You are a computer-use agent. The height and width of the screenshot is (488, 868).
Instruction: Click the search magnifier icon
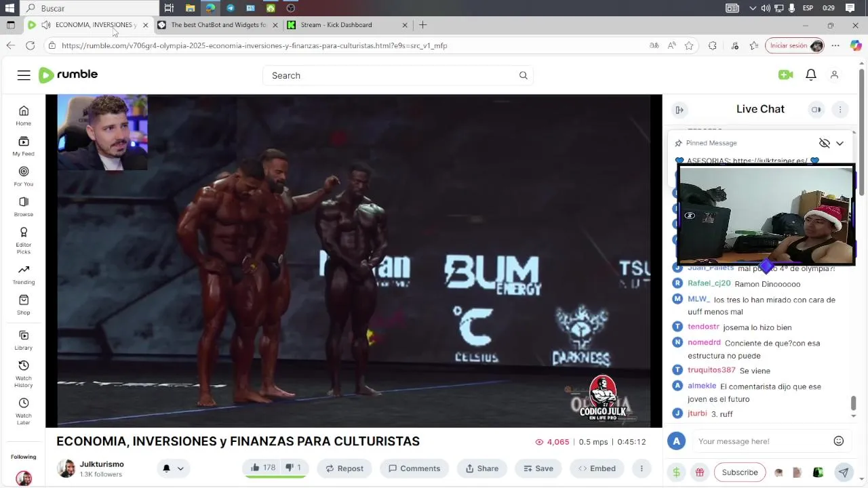click(x=524, y=75)
